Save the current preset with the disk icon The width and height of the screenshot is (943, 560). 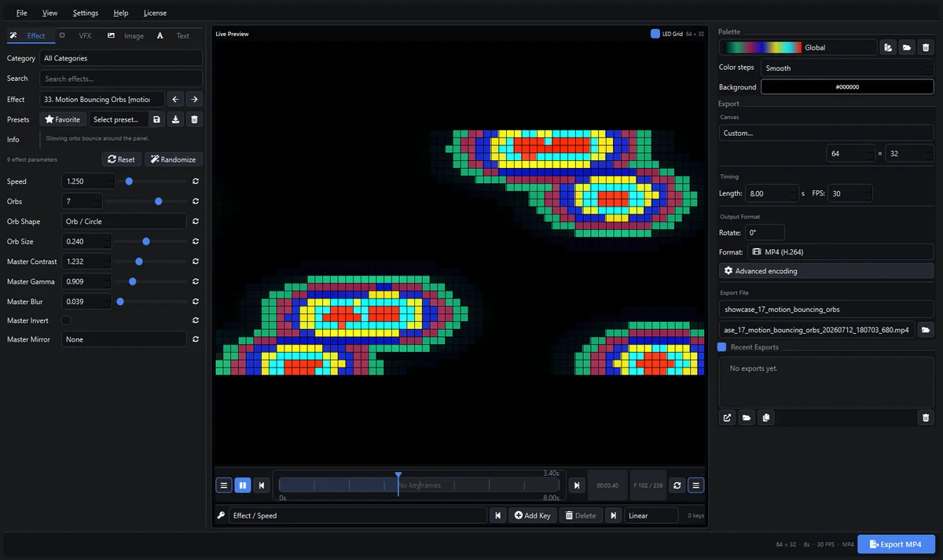[156, 119]
